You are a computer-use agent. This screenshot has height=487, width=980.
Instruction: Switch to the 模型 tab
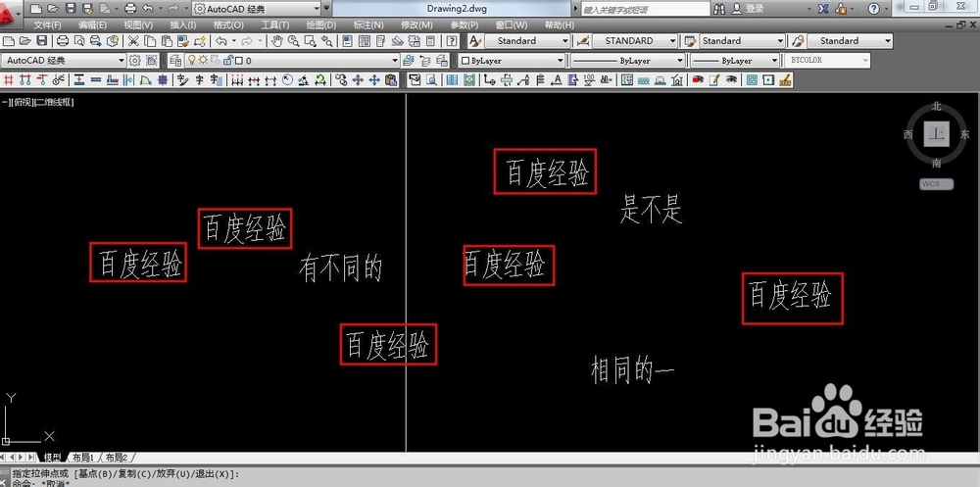point(52,458)
